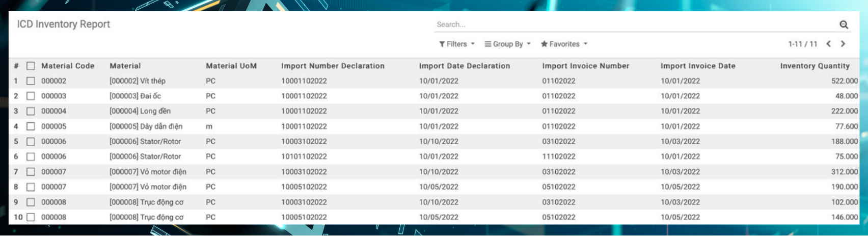Click the Import Invoice Number header

pyautogui.click(x=585, y=66)
